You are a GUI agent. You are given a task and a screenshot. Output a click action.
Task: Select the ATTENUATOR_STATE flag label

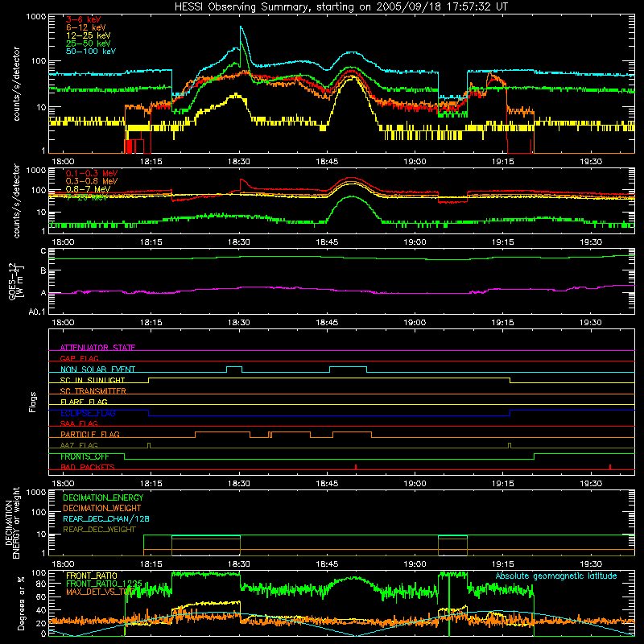[x=97, y=348]
